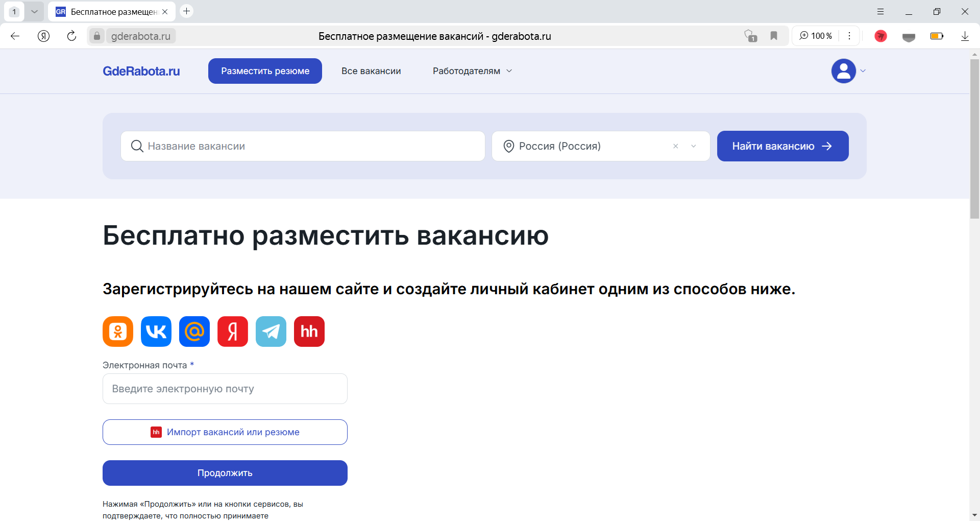Open browser downloads
Screen dimensions: 980x521
[965, 36]
